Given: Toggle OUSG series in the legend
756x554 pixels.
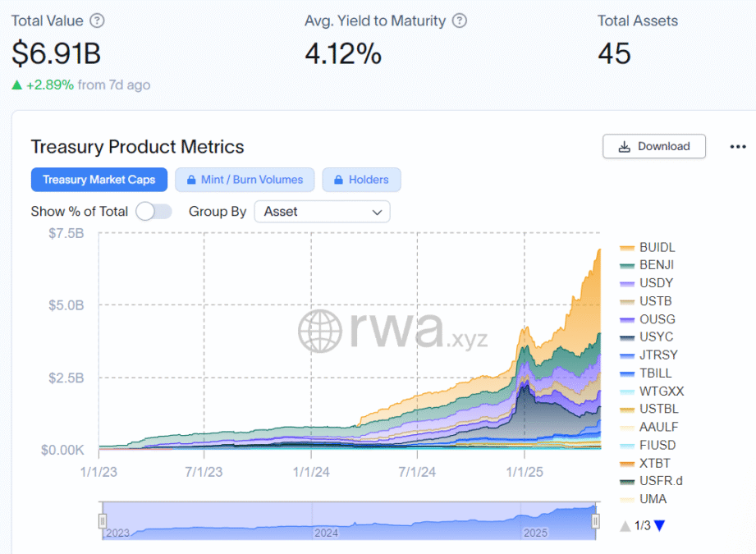Looking at the screenshot, I should (x=648, y=319).
